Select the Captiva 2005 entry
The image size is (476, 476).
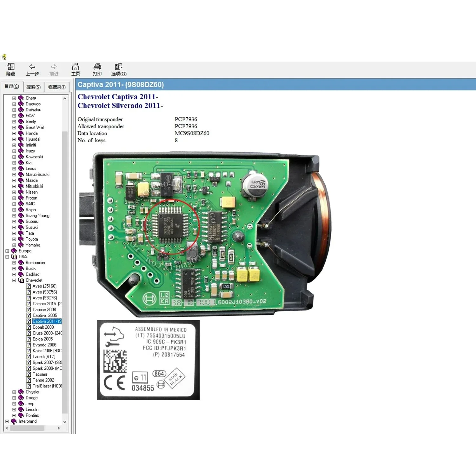tap(45, 315)
